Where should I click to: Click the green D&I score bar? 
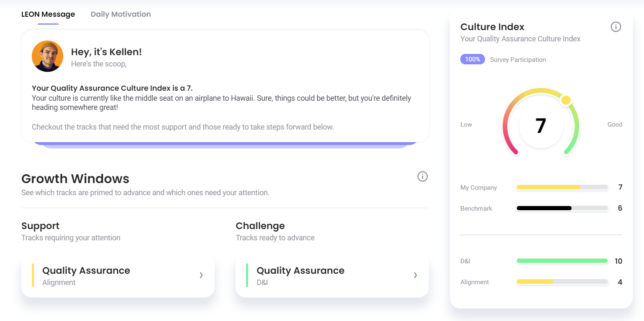pyautogui.click(x=562, y=261)
